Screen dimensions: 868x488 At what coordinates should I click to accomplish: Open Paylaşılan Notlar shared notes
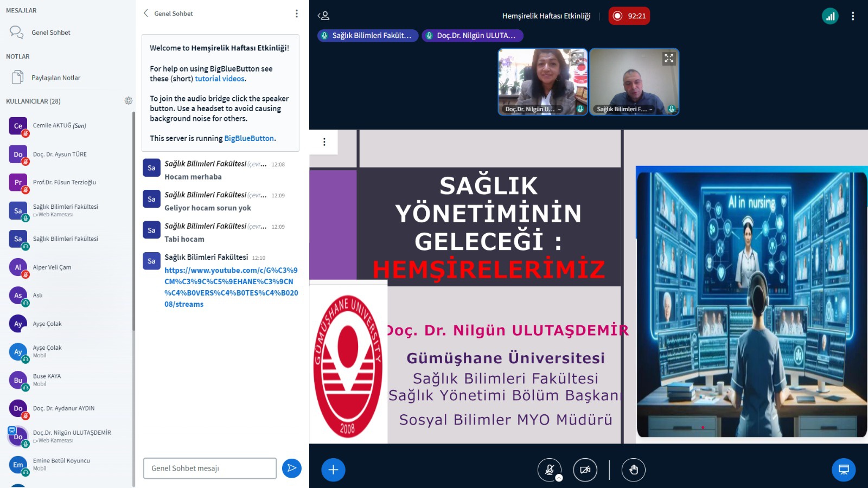[55, 78]
